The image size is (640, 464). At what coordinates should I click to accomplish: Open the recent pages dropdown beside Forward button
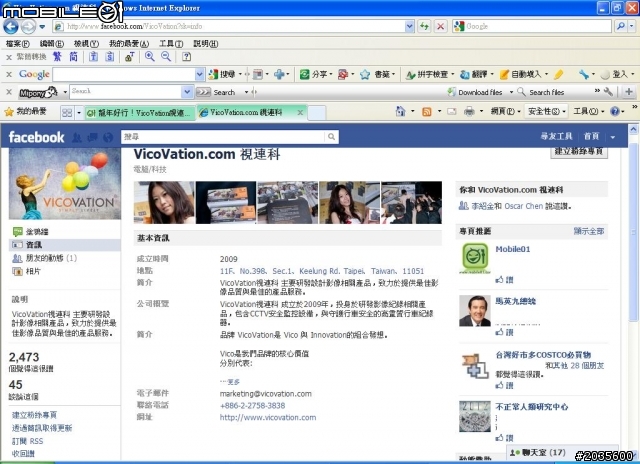[42, 27]
